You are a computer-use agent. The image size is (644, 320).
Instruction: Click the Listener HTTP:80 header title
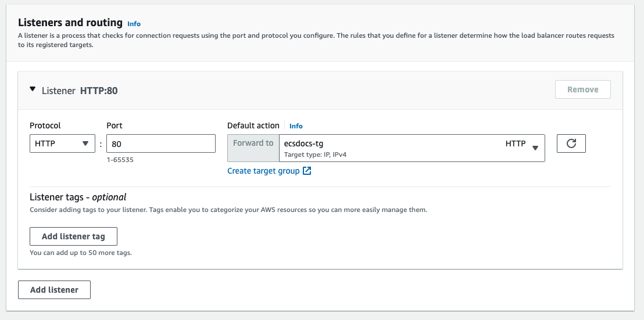click(80, 91)
